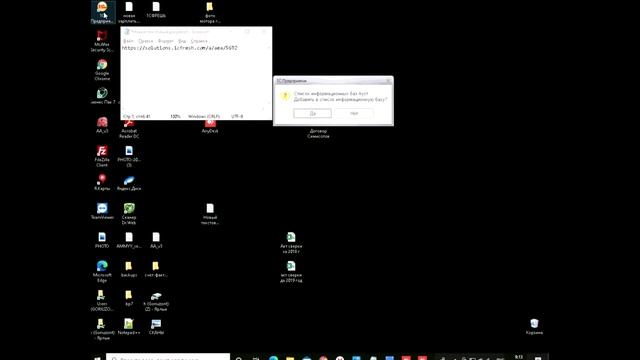
Task: Click the 'Договор Семисолов' desktop label
Action: tap(318, 133)
